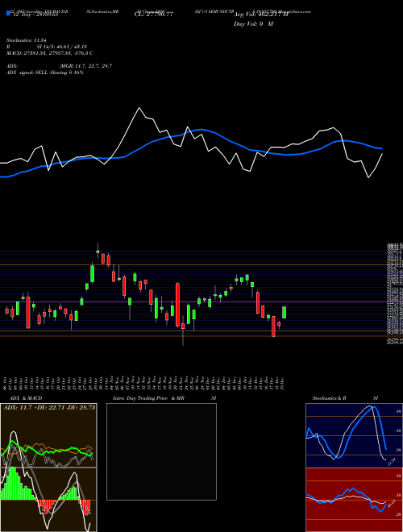This screenshot has width=403, height=532.
Task: Click the Intra Day Trading Price & MRSI title
Action: point(164,398)
